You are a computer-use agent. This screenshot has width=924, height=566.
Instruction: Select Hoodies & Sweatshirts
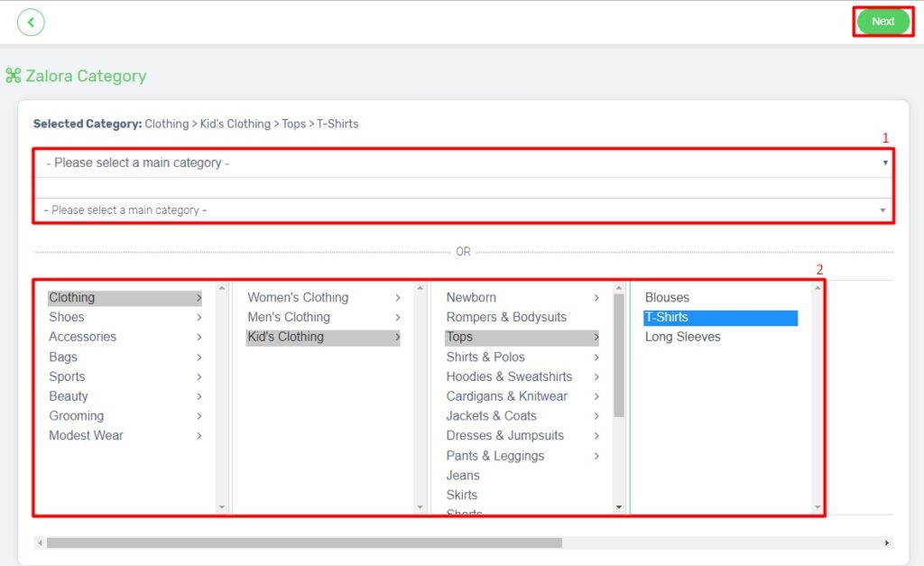522,376
